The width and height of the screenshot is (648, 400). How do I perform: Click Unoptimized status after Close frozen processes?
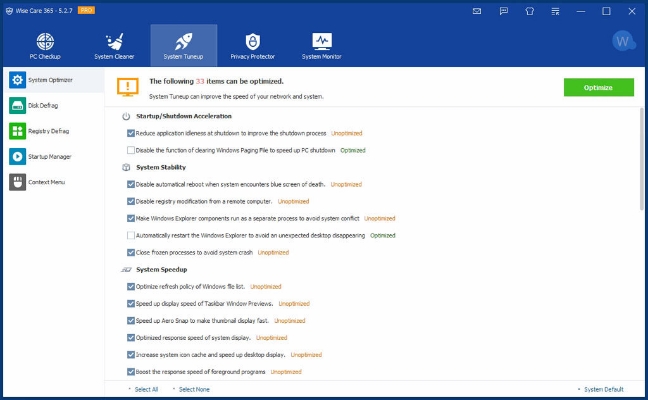tap(273, 252)
